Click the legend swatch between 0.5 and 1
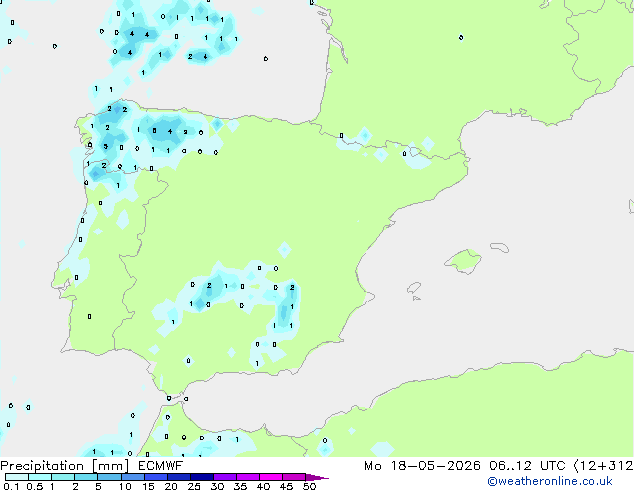The height and width of the screenshot is (490, 634). pos(40,477)
